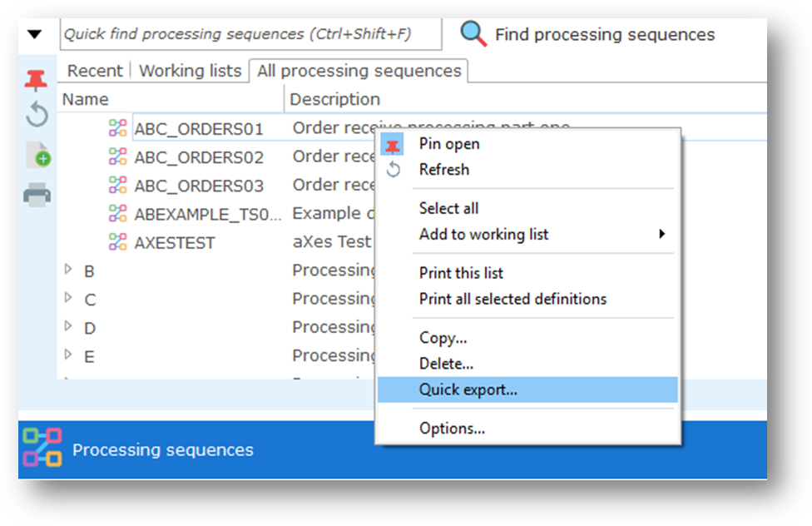Expand the B group tree node
The width and height of the screenshot is (812, 526).
pos(69,270)
